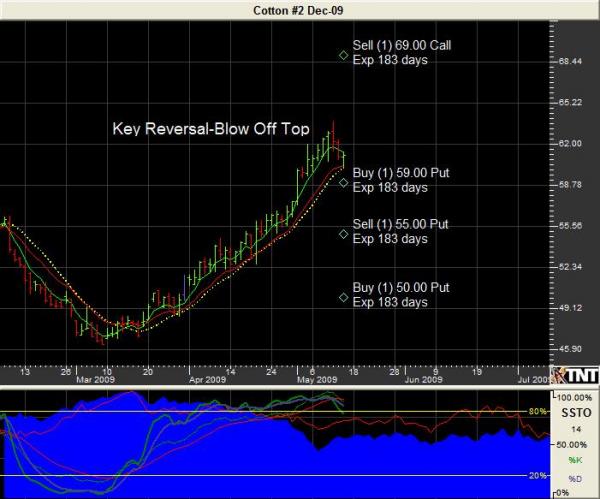
Task: Select the Key Reversal-Blow Off Top annotation
Action: click(x=209, y=129)
